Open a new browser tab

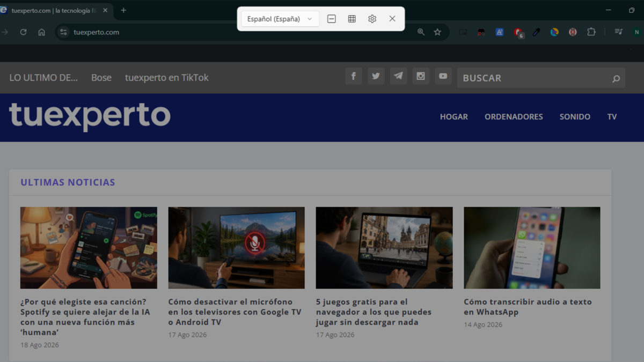pyautogui.click(x=123, y=10)
